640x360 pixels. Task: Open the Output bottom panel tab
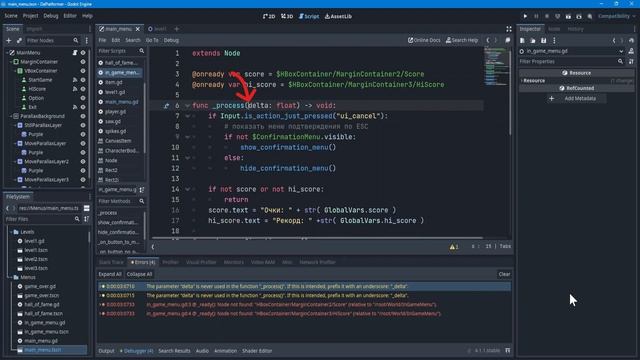click(106, 351)
